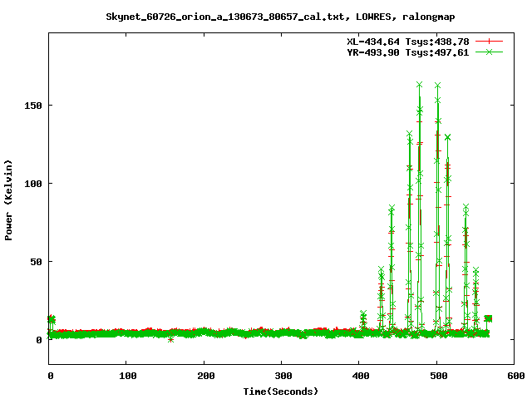Click the small calibration spike near 0 seconds
This screenshot has height=399, width=532.
coord(52,319)
